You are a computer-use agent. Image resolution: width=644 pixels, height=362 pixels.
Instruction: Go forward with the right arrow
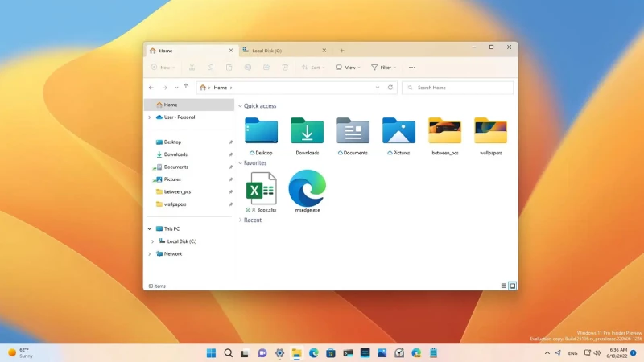point(165,88)
